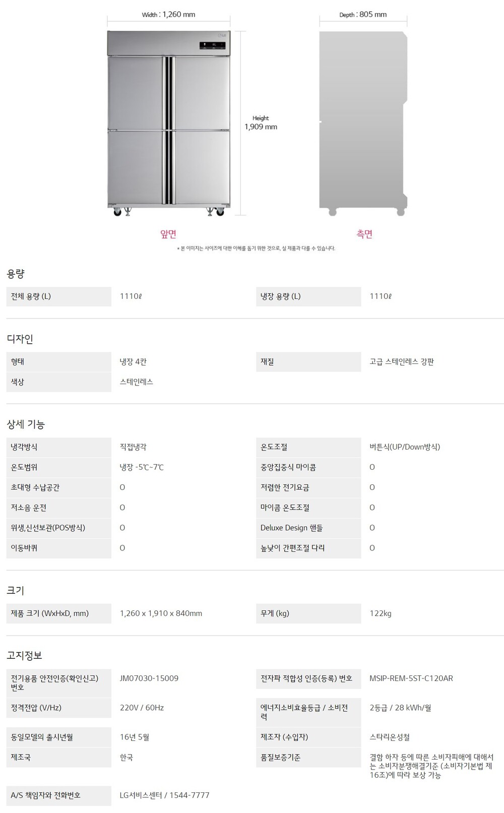
Task: Click the LG서비스센터 / 1544-7777 phone text
Action: coord(164,795)
